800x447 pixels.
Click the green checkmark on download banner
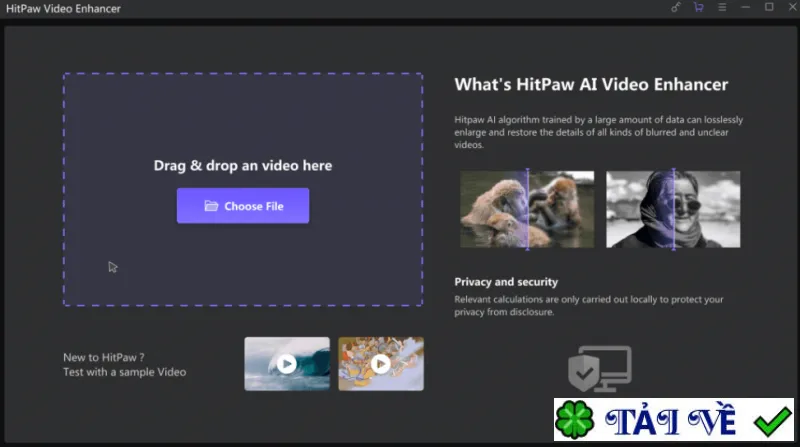pos(772,421)
